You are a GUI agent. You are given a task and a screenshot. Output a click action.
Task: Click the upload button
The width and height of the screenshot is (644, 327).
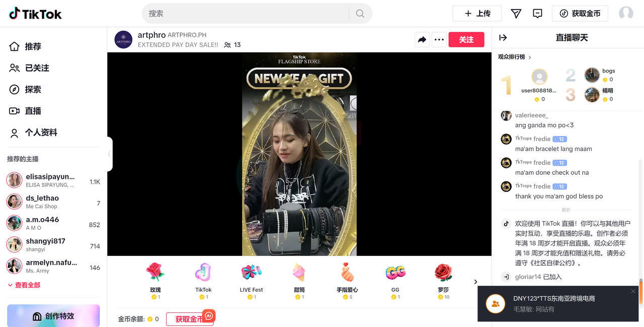[477, 14]
